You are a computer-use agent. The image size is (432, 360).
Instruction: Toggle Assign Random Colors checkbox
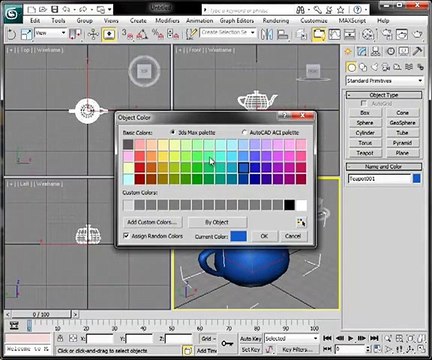pos(126,236)
